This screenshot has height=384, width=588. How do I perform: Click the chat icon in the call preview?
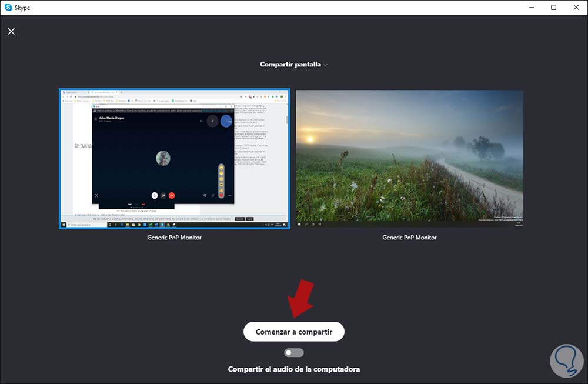click(x=204, y=195)
